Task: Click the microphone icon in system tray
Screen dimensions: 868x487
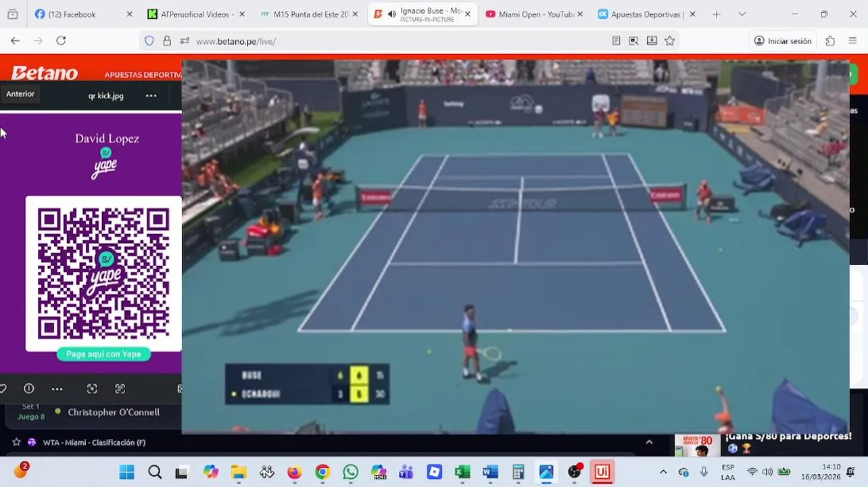Action: (704, 472)
